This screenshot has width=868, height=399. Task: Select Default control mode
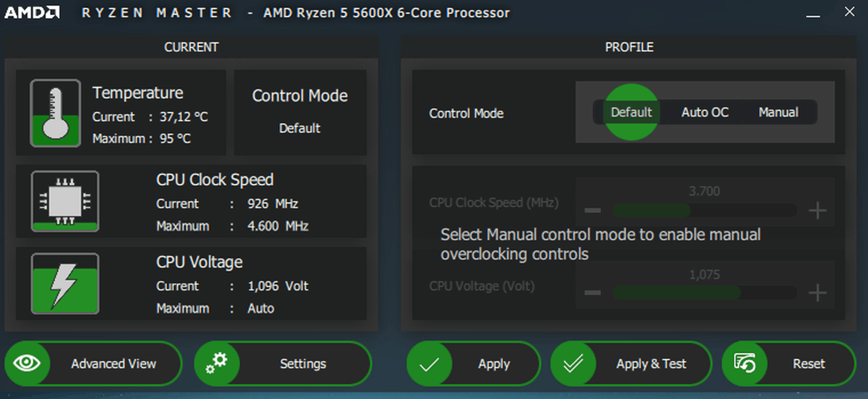click(631, 112)
